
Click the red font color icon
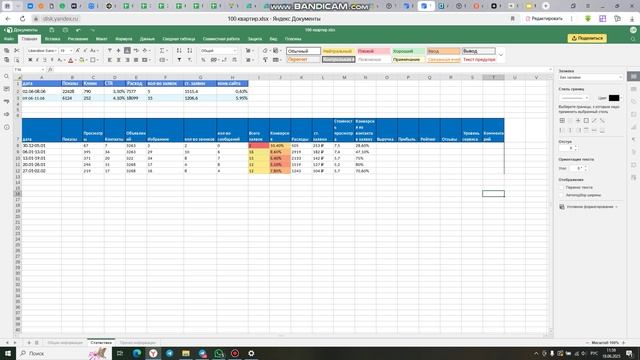tap(70, 60)
